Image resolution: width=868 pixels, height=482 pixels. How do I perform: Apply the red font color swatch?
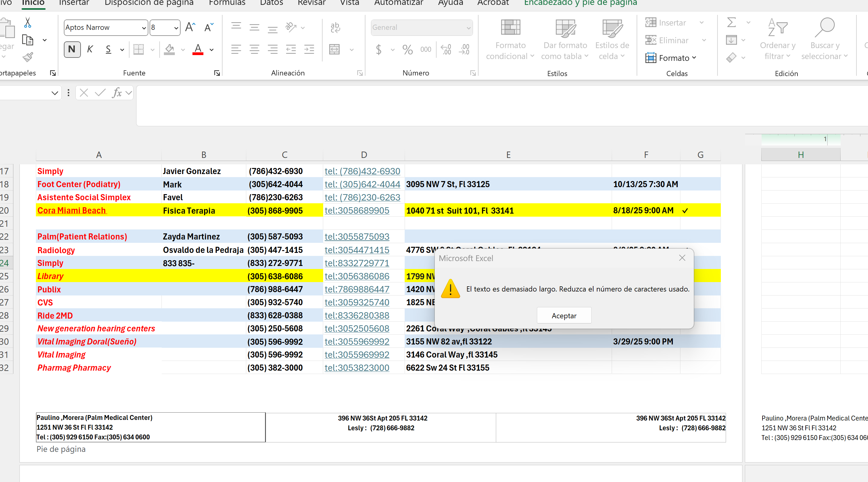198,50
